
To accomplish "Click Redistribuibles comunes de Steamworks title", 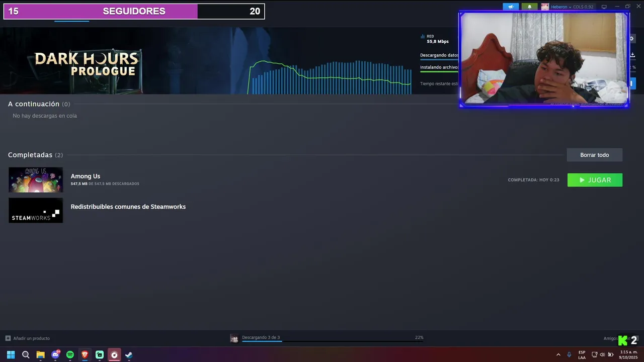I will tap(128, 207).
